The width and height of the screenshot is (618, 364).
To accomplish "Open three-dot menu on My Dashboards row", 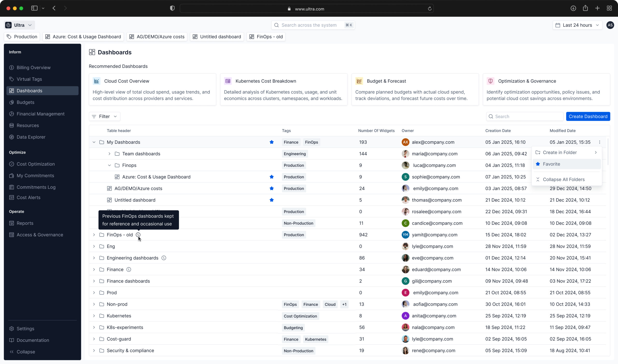I will [599, 142].
